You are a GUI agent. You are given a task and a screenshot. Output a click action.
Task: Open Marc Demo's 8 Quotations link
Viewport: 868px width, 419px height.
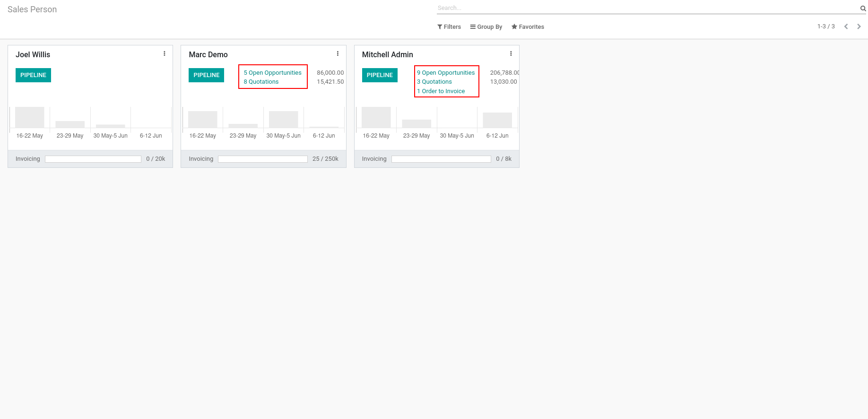coord(261,82)
